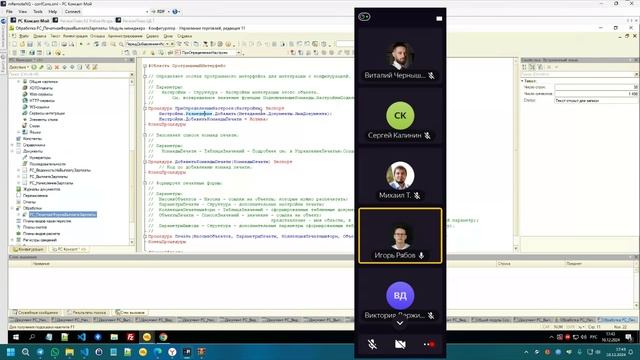This screenshot has width=640, height=360.
Task: Switch to the РС Консалт Мой connection tab
Action: (30, 20)
